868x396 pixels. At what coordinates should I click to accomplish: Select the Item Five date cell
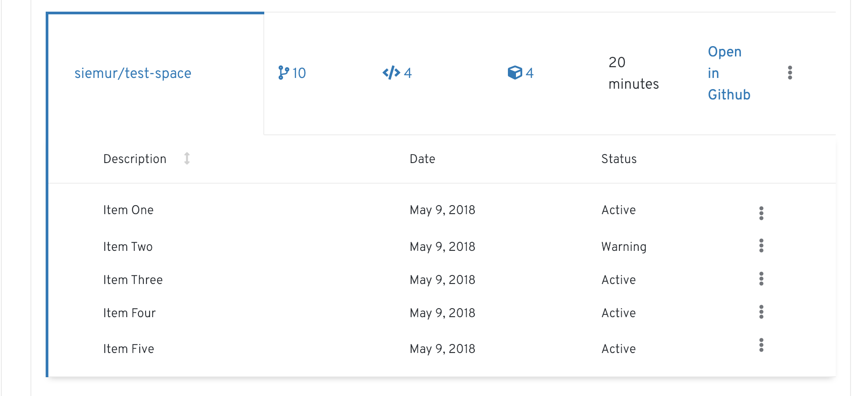(442, 349)
